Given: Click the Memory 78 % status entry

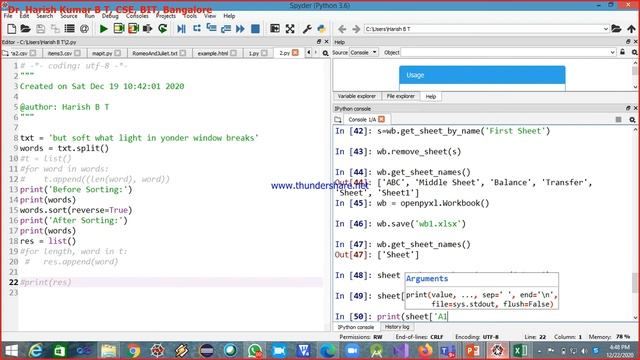Looking at the screenshot, I should (609, 337).
